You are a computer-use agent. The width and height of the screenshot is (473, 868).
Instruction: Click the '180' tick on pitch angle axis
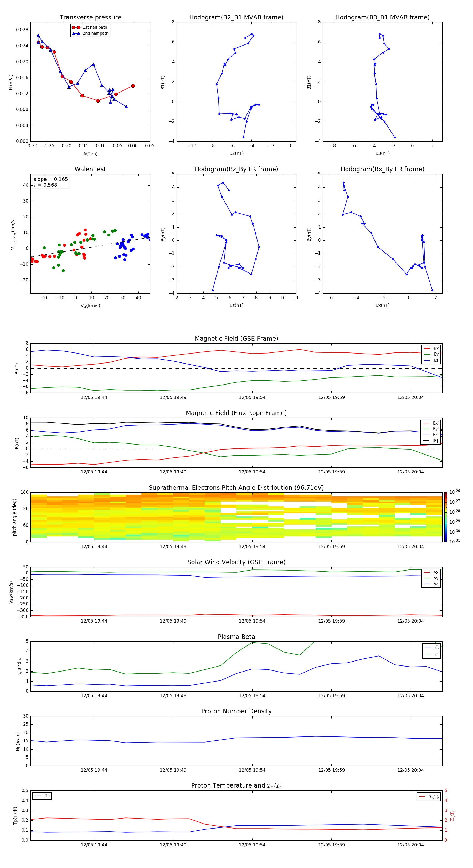click(x=25, y=492)
